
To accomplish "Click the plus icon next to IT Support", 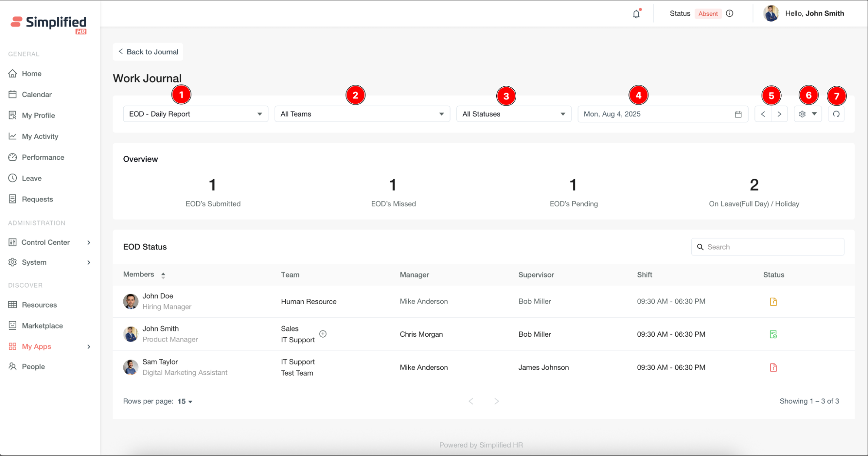I will coord(323,334).
